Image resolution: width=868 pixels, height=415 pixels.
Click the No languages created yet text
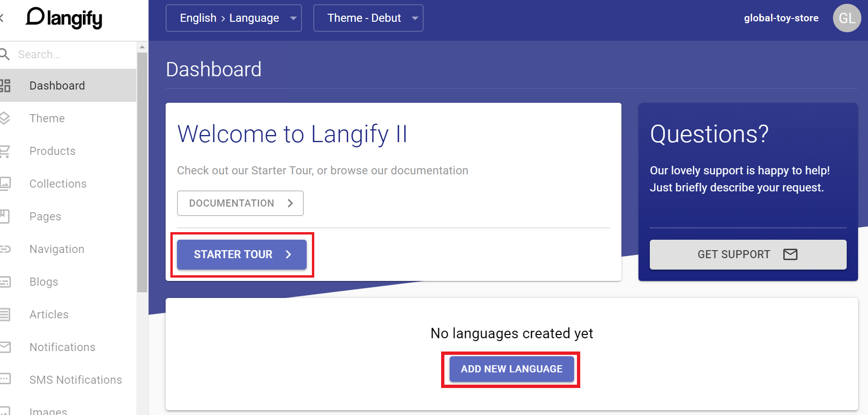point(512,334)
